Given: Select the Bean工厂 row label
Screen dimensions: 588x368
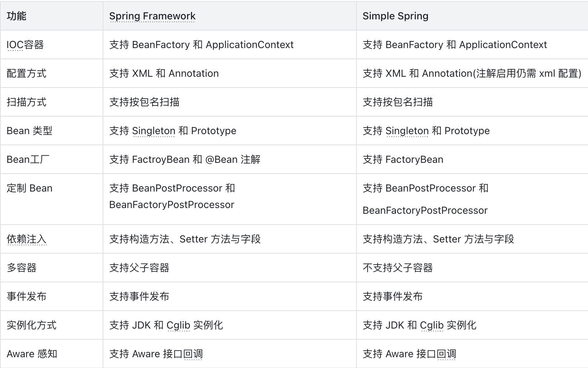Looking at the screenshot, I should click(28, 160).
